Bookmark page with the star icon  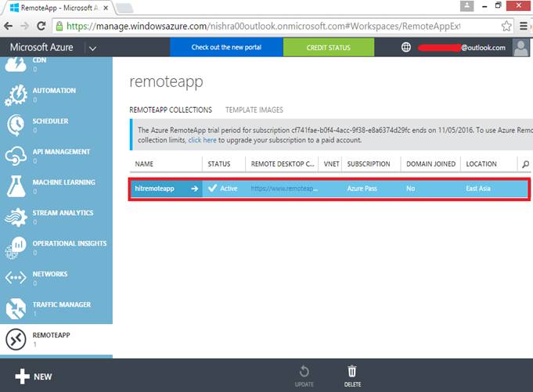click(506, 26)
